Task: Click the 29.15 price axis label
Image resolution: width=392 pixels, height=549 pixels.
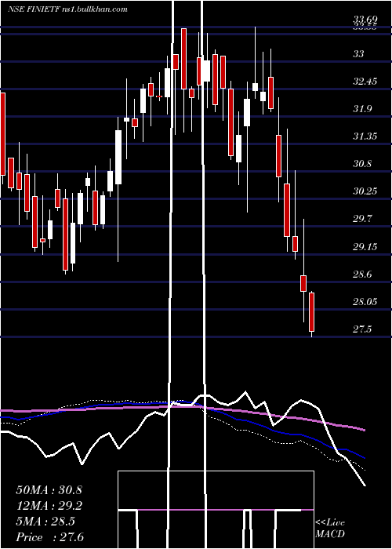Action: point(365,247)
